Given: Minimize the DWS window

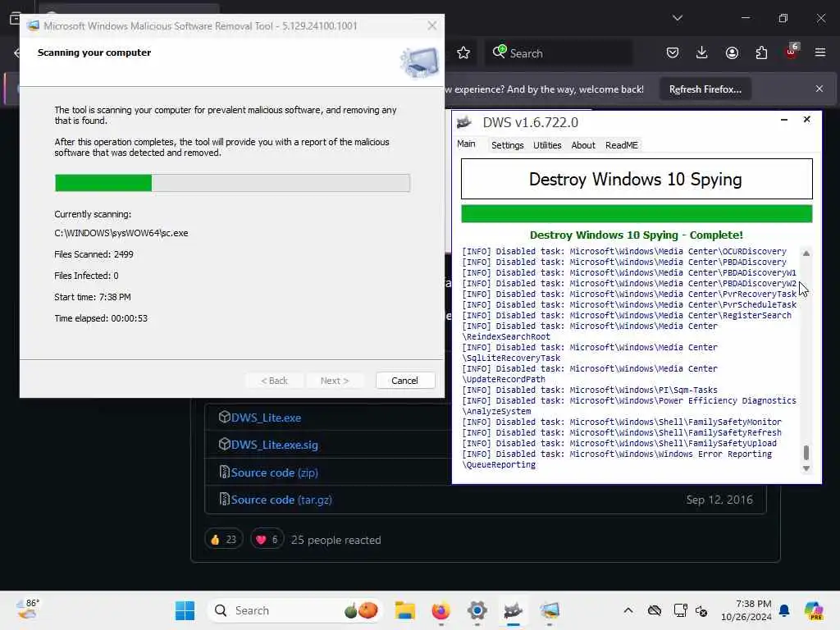Looking at the screenshot, I should 783,120.
